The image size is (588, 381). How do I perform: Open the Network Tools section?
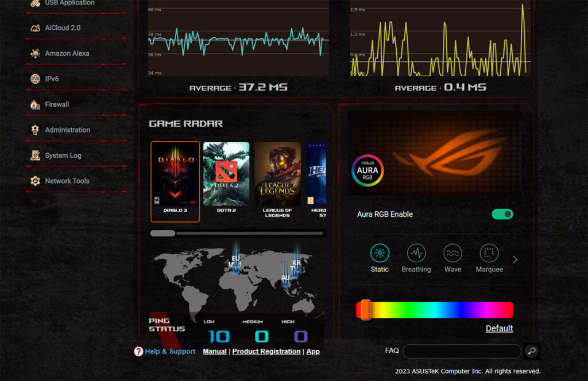[67, 181]
